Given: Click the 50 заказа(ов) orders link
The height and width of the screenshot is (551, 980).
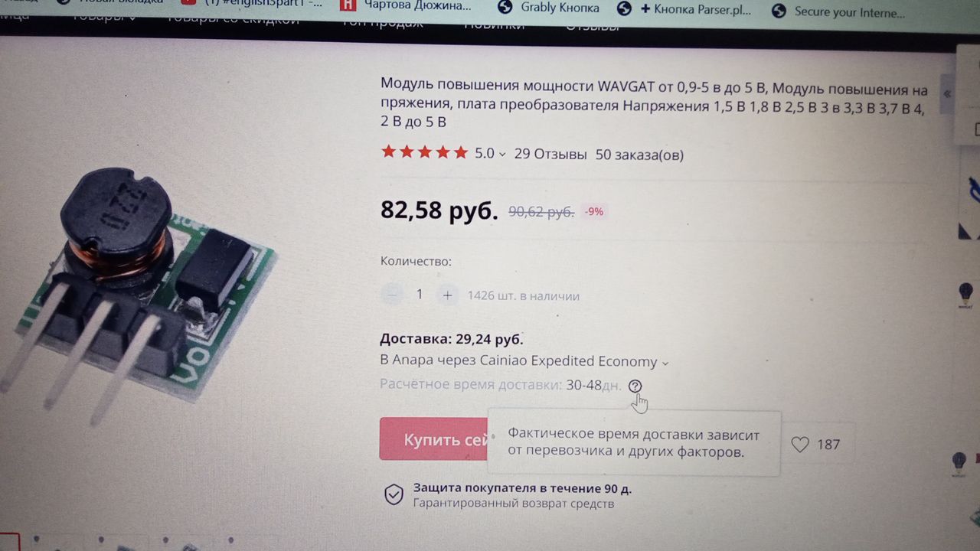Looking at the screenshot, I should (639, 155).
